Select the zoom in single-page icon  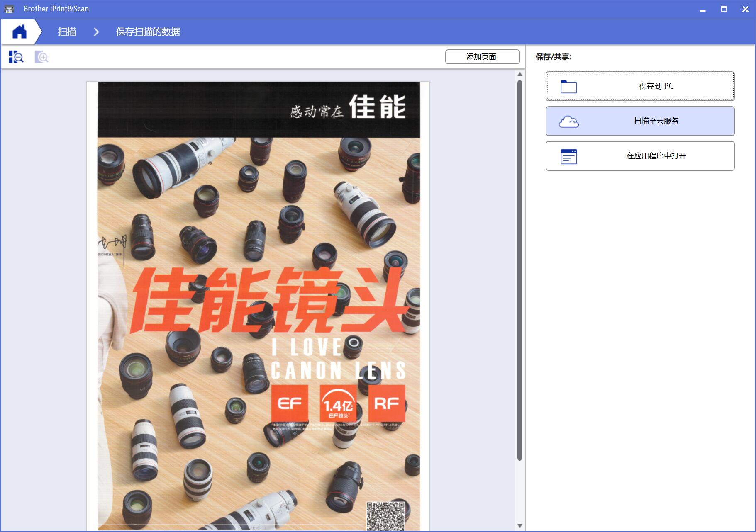click(41, 56)
